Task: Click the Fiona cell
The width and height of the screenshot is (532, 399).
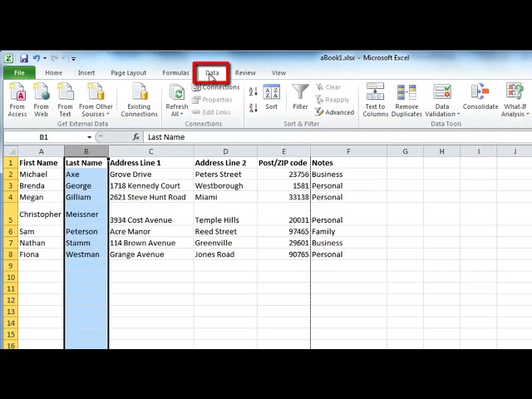Action: [x=41, y=254]
